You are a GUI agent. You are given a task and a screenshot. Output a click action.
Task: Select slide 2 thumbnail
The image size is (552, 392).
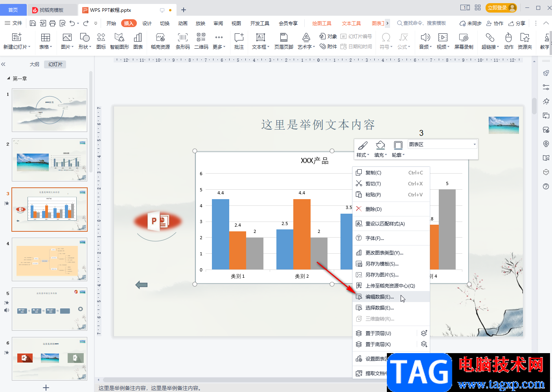[x=50, y=160]
